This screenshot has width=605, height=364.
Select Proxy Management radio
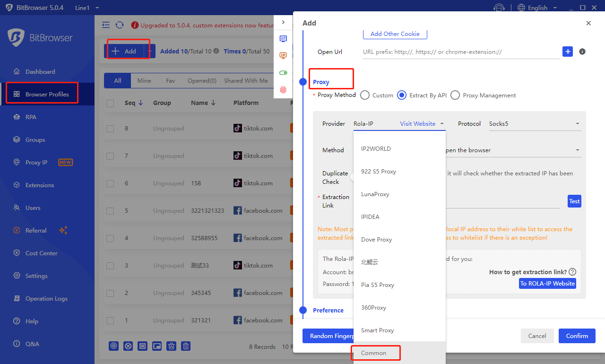click(x=455, y=95)
